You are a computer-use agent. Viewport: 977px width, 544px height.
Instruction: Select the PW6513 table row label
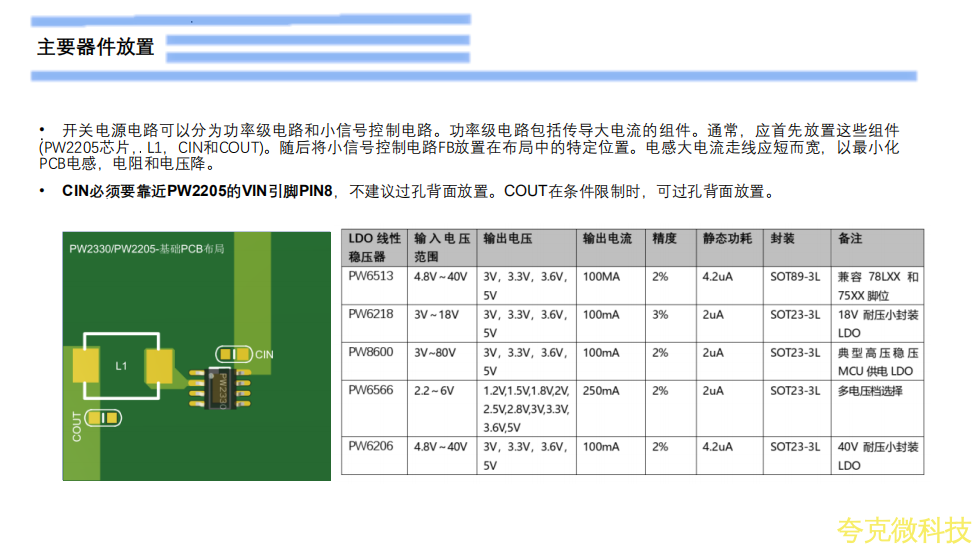pos(371,277)
